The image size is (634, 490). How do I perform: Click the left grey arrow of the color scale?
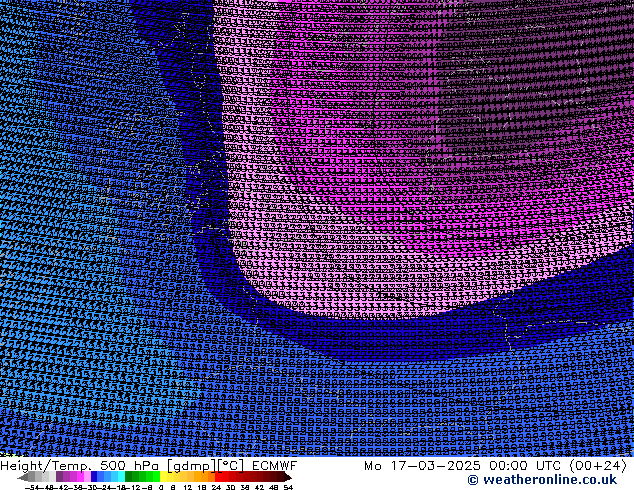point(22,478)
